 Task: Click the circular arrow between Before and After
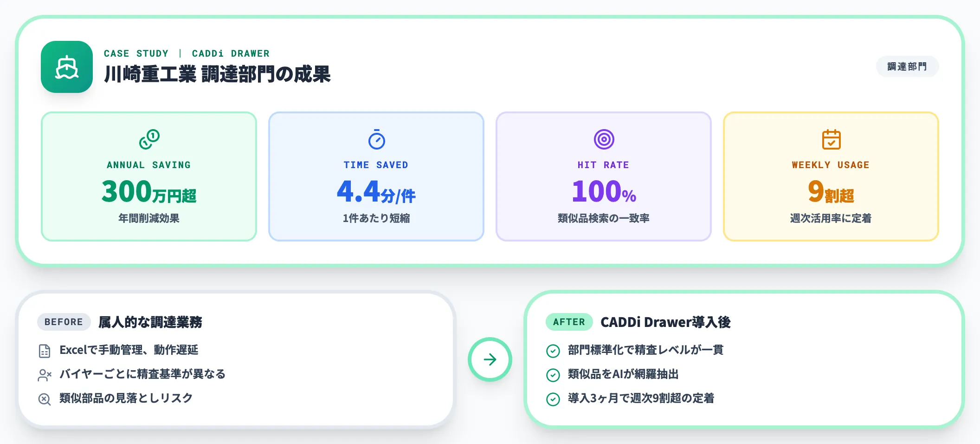(490, 359)
